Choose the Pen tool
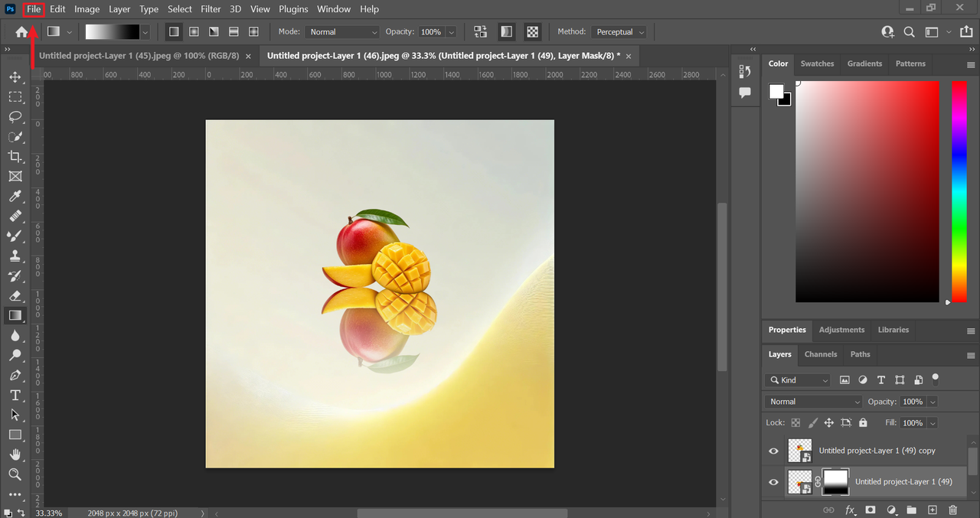Viewport: 980px width, 518px height. pyautogui.click(x=15, y=375)
